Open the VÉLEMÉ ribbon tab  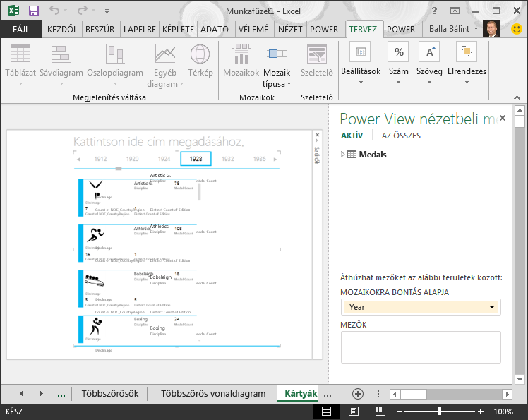tap(253, 30)
